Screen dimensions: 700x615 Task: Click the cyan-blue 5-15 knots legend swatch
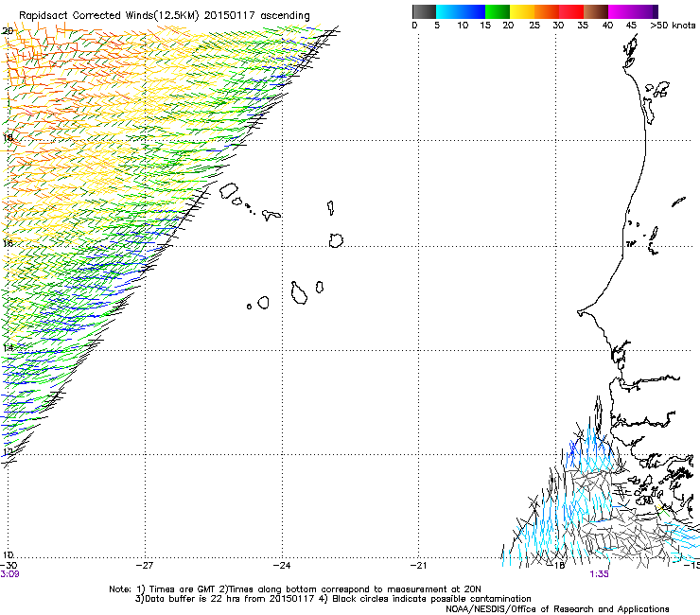461,11
